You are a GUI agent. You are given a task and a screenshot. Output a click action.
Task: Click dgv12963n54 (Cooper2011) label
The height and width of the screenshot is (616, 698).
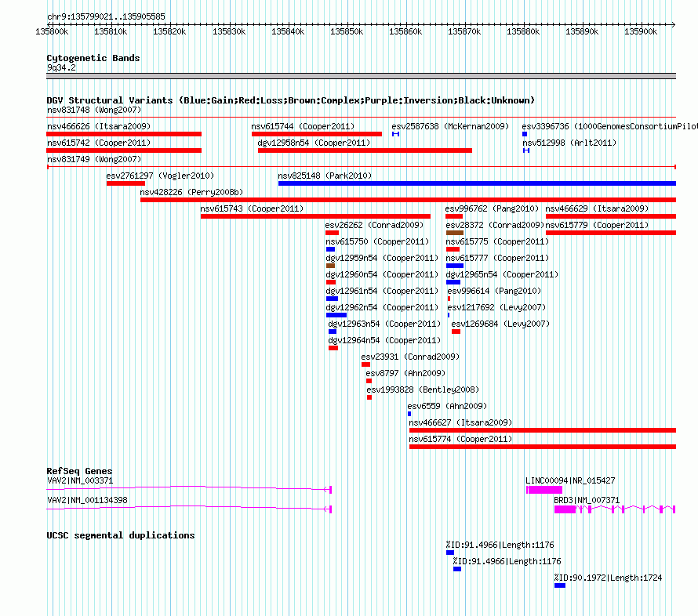[384, 324]
